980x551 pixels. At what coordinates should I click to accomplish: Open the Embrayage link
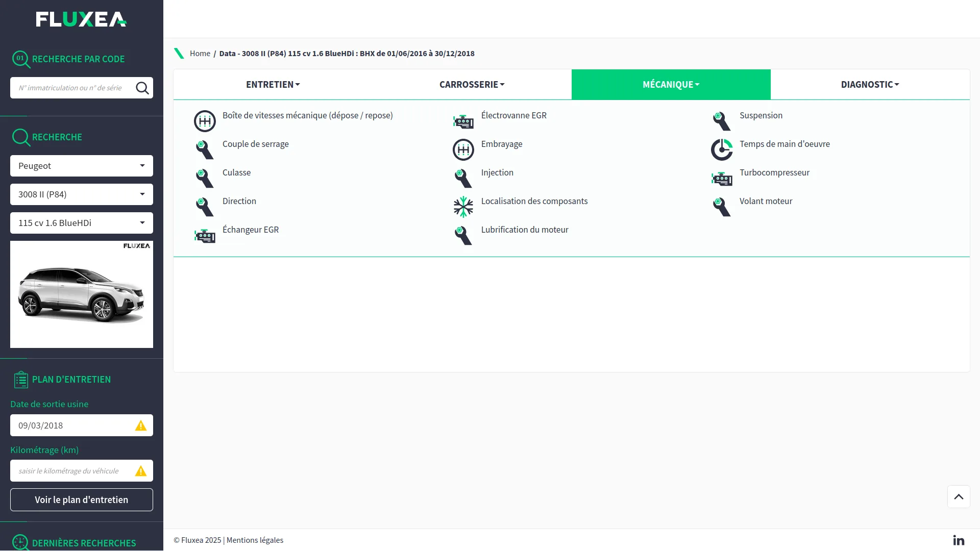coord(502,144)
